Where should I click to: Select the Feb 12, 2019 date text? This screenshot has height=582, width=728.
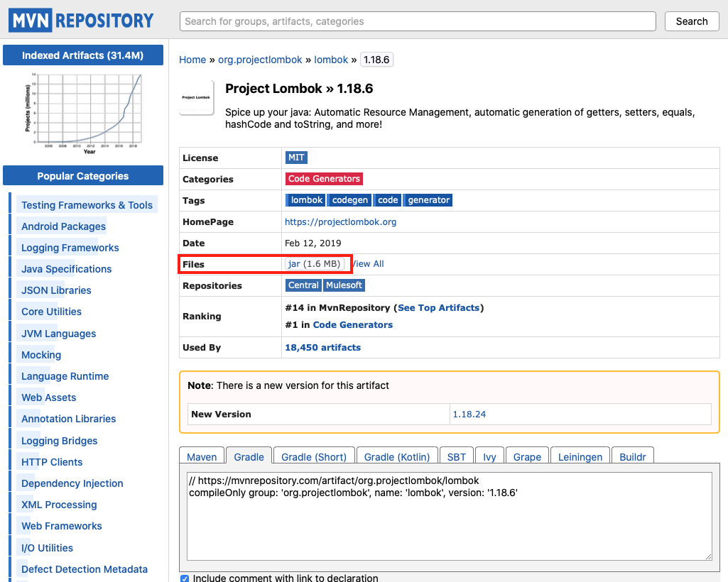click(313, 243)
